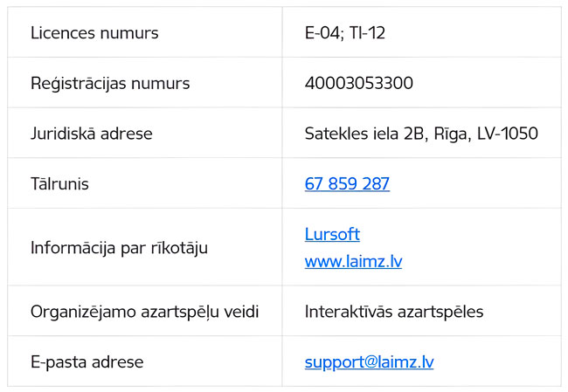Visit the www.laimz.lv website link
Viewport: 568px width, 392px height.
click(353, 261)
